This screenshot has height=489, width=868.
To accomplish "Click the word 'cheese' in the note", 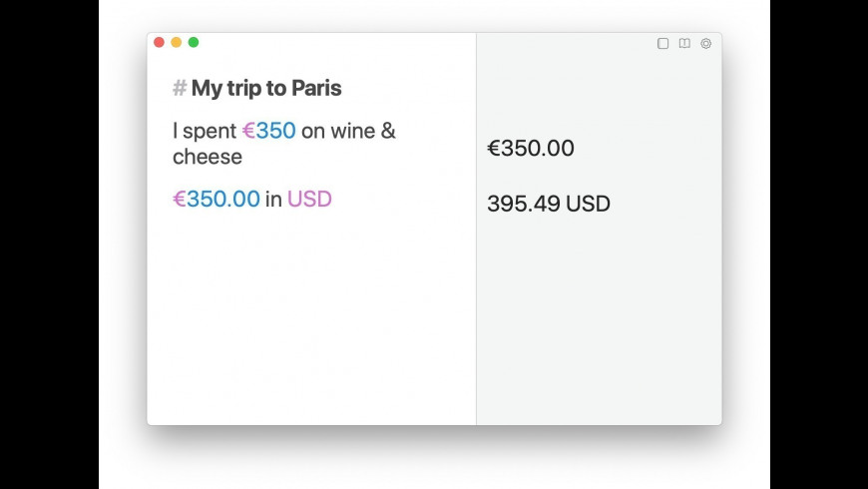I will tap(208, 157).
